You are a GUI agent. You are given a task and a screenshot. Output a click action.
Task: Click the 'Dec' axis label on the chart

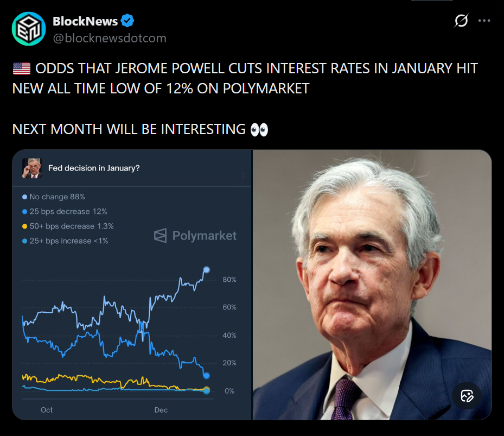tap(161, 410)
